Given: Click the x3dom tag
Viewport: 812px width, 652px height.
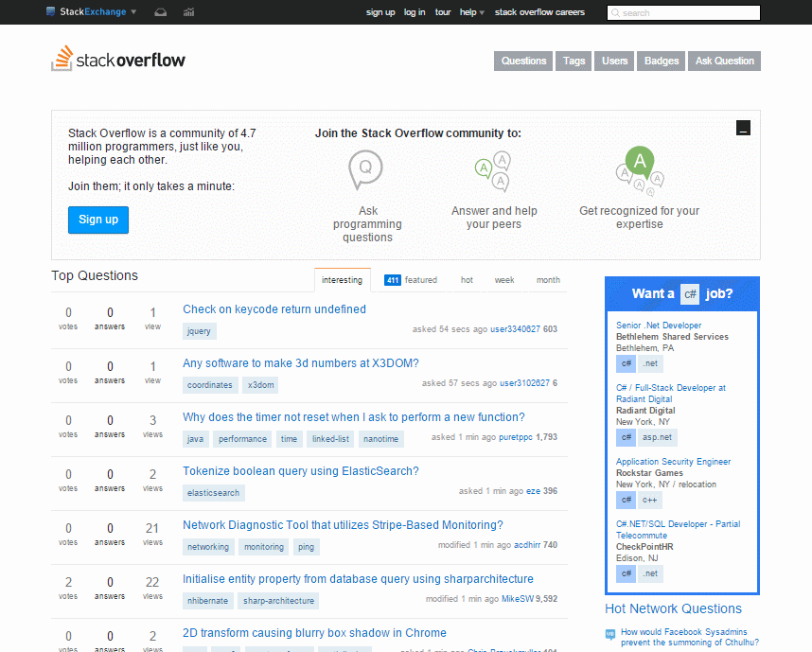Looking at the screenshot, I should coord(260,385).
